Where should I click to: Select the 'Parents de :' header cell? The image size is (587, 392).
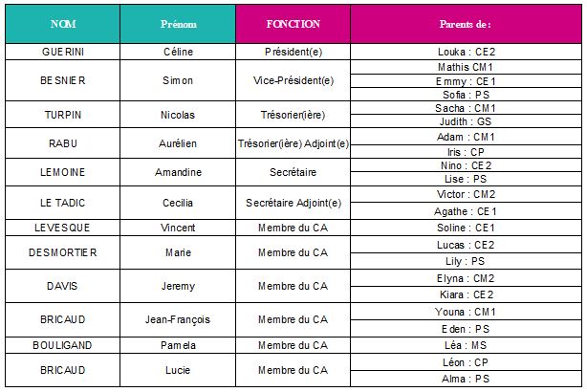[x=466, y=24]
